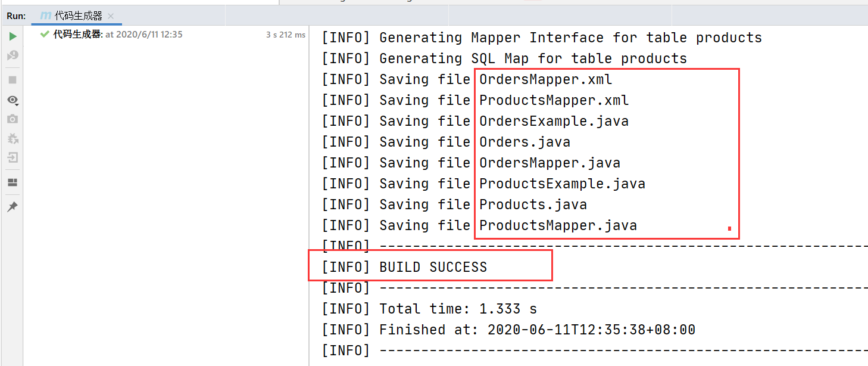The width and height of the screenshot is (868, 366).
Task: Click the 3 s 212 ms duration
Action: [x=286, y=35]
